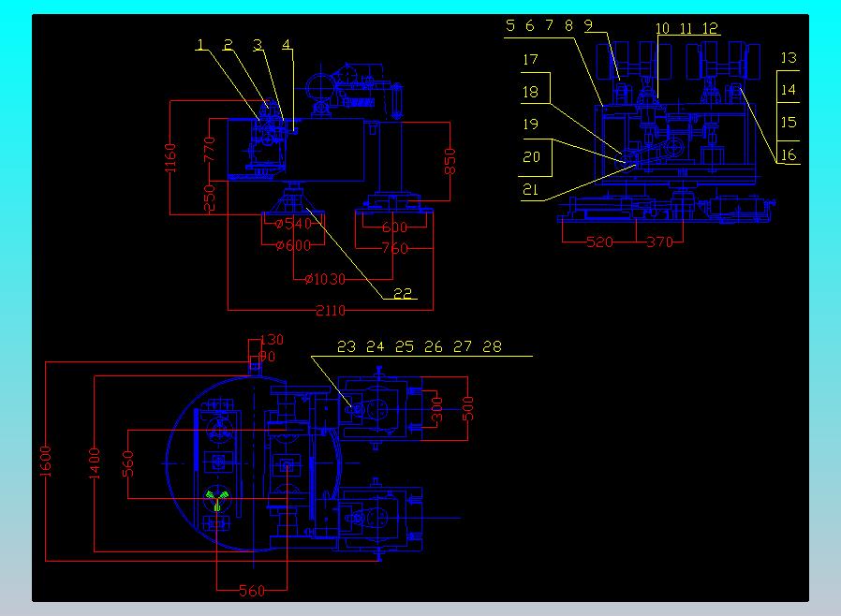
Task: Select part callout number 1
Action: [x=201, y=44]
